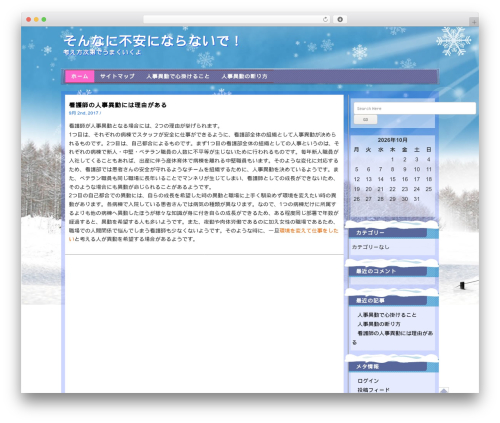Click the ログイン link
This screenshot has height=423, width=500.
[x=368, y=381]
